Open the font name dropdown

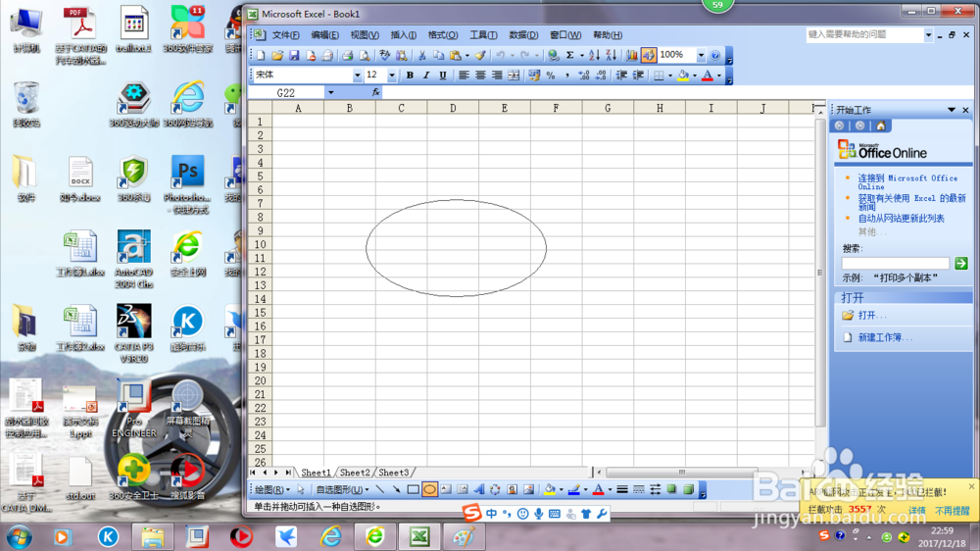(x=357, y=75)
